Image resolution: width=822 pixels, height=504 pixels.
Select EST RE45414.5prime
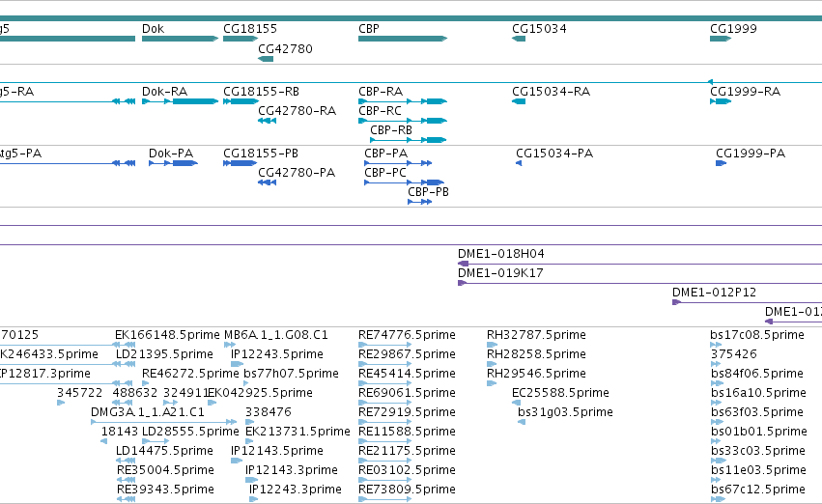(x=407, y=374)
